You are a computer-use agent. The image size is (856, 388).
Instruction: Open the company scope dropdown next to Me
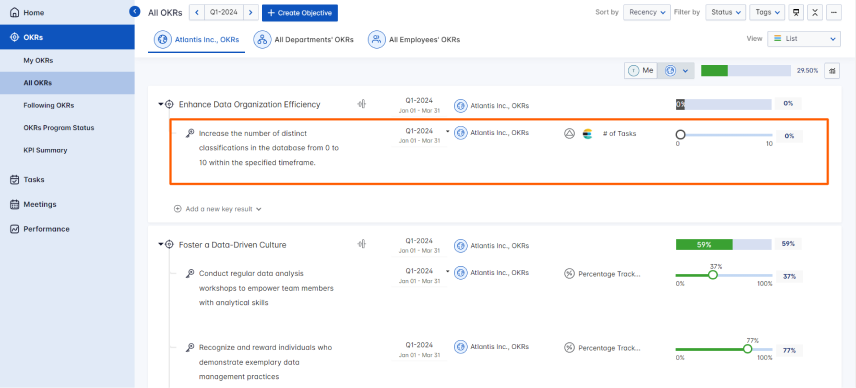click(676, 70)
